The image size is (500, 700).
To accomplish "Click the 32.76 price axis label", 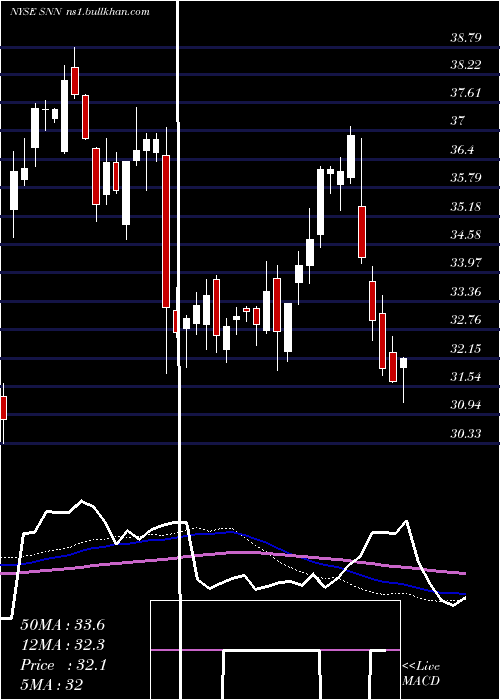I will point(466,320).
